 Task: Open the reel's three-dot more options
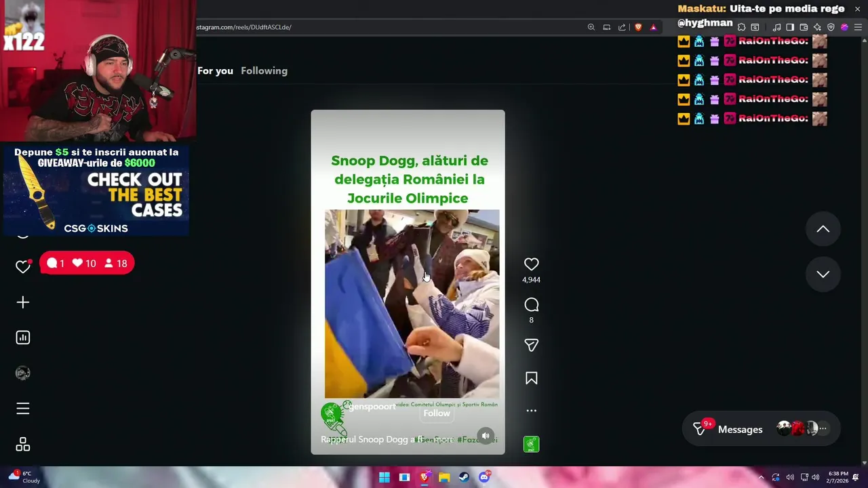(x=531, y=411)
